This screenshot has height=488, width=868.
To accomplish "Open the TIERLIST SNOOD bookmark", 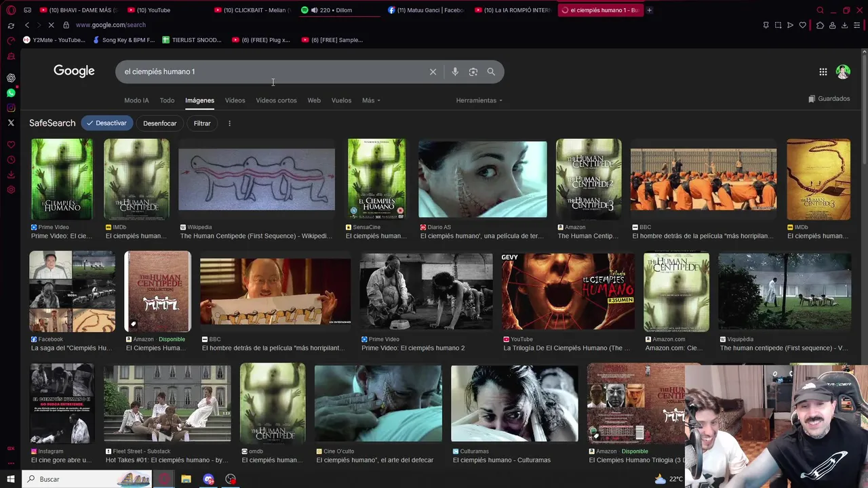I will point(192,40).
